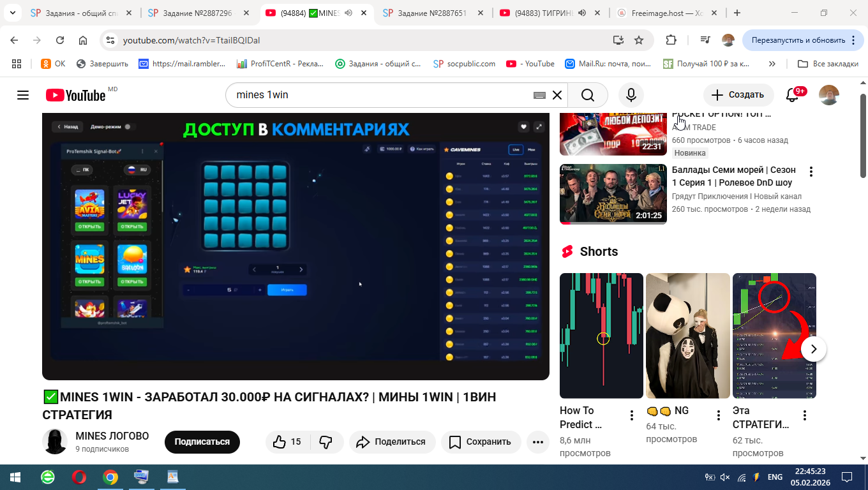
Task: Open the OK bookmark
Action: point(53,64)
